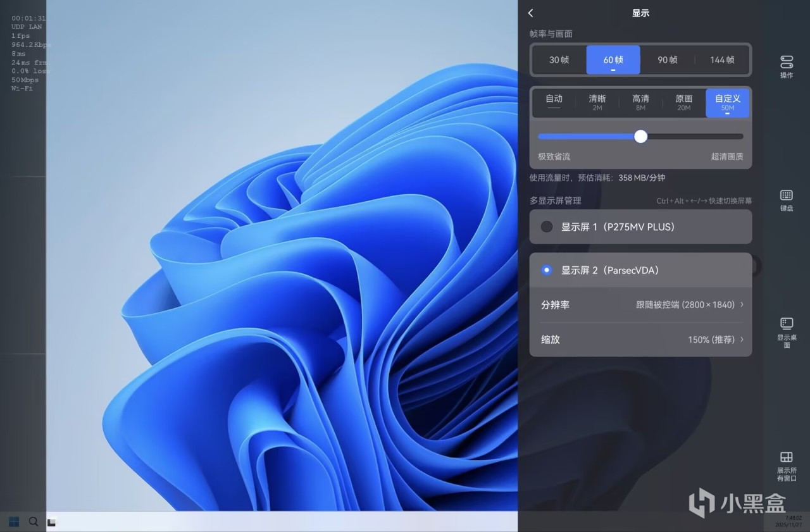Click the 00:01:31 session timer
Viewport: 810px width, 532px height.
tap(28, 18)
